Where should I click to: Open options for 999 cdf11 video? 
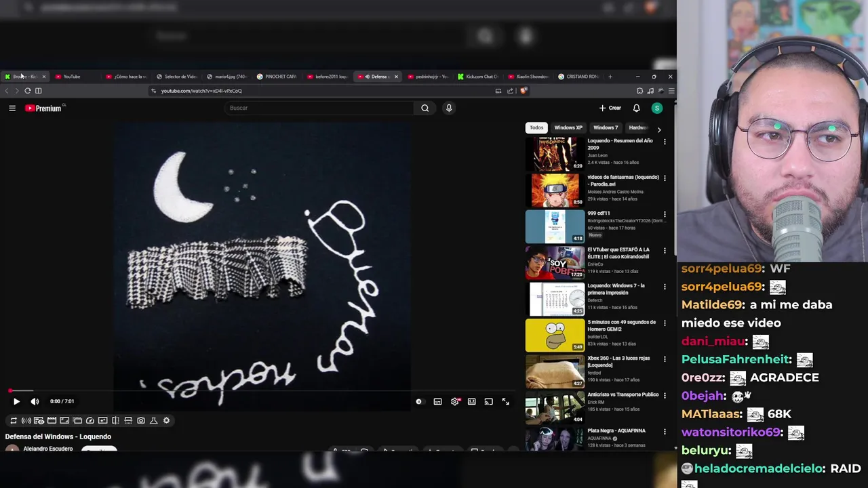(665, 214)
